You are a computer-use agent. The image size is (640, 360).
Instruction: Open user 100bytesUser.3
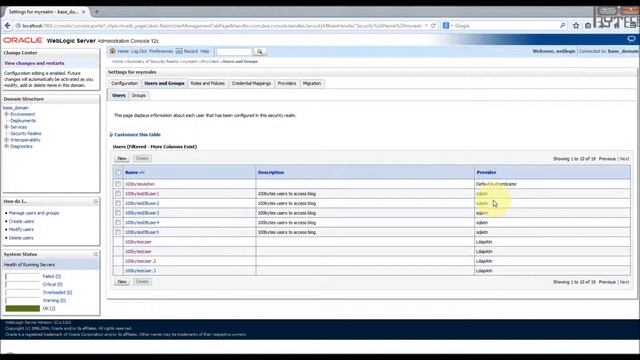coord(140,271)
